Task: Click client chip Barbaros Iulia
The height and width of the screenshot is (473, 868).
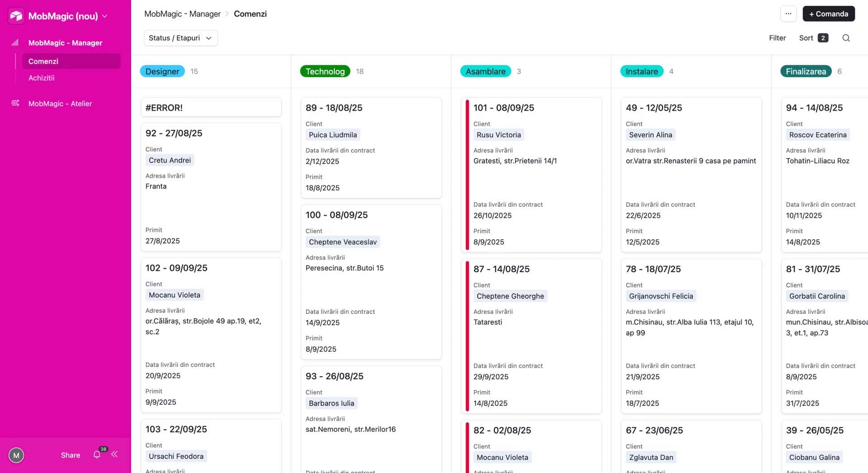Action: [331, 403]
